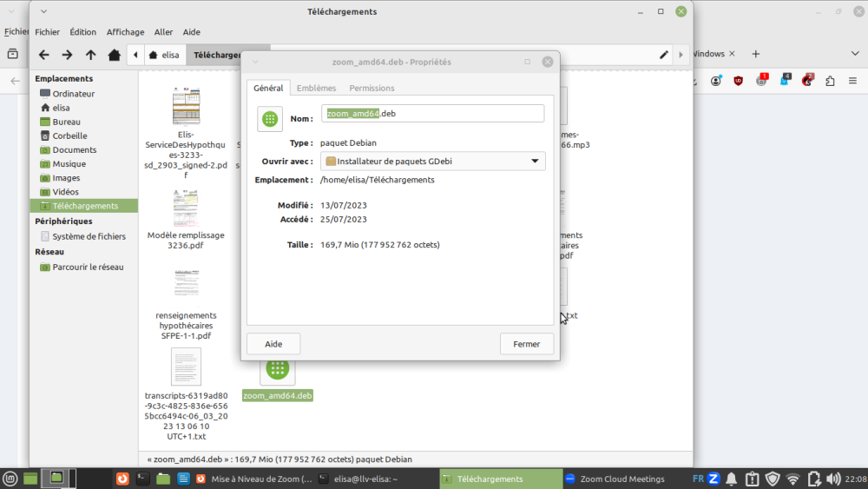
Task: Open the files launcher in taskbar
Action: point(163,479)
